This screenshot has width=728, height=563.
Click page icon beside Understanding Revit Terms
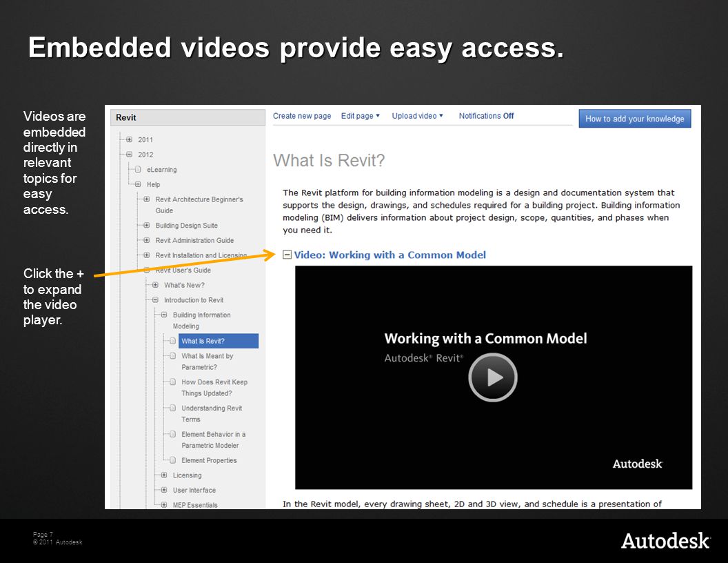(x=173, y=408)
